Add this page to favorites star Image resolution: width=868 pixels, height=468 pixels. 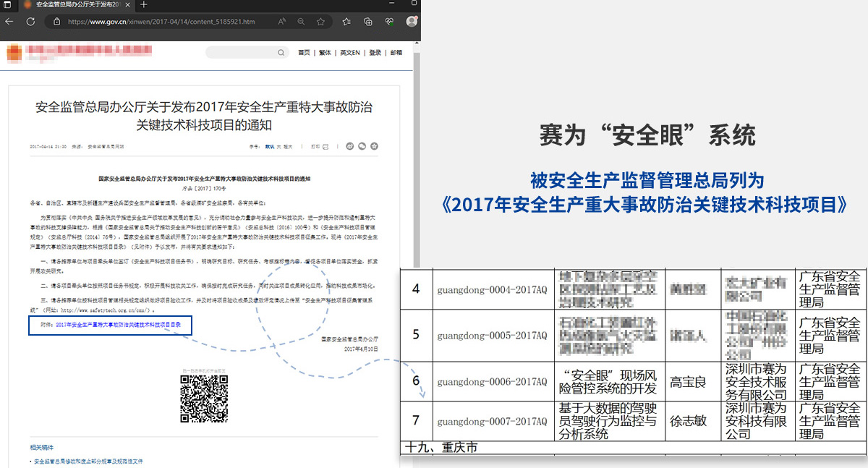320,22
